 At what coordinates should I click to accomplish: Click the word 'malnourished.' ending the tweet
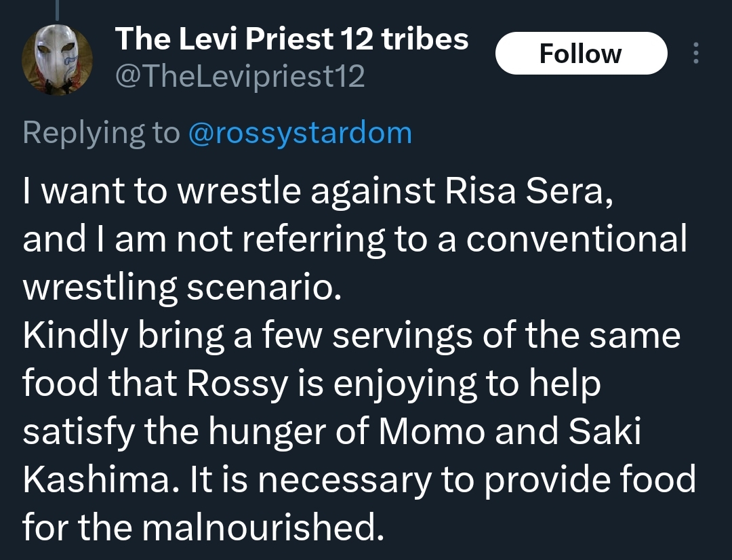click(263, 527)
